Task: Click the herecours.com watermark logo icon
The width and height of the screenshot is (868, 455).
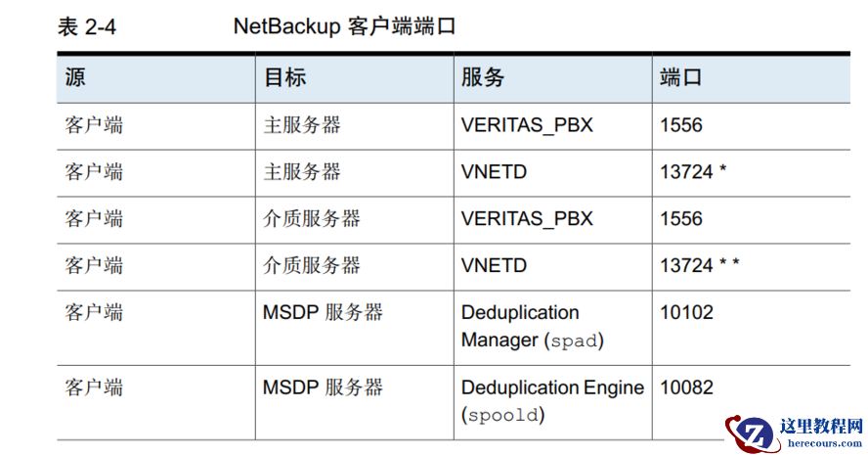Action: coord(752,433)
